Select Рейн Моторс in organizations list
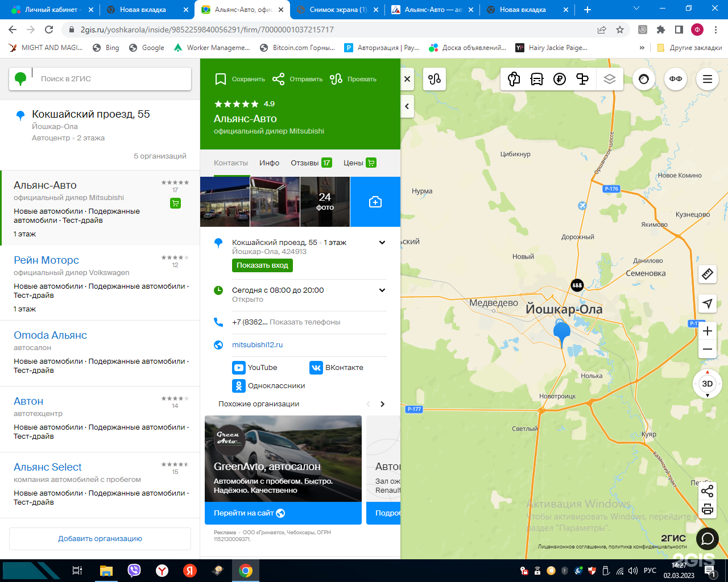 (47, 260)
